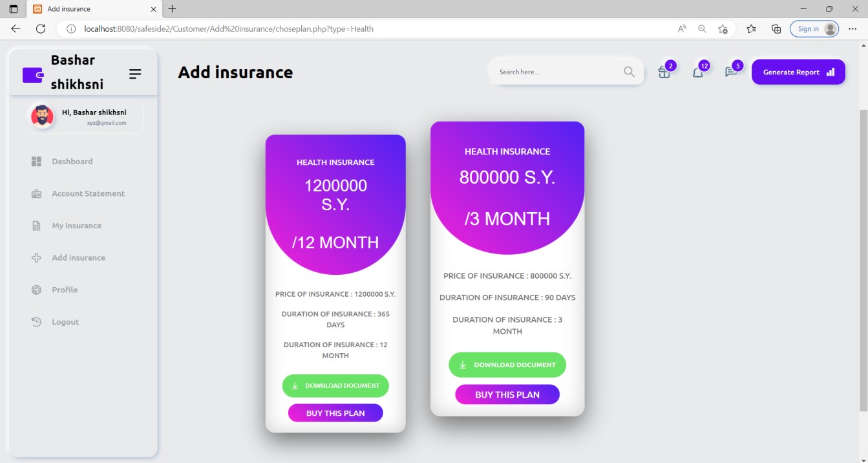This screenshot has height=463, width=868.
Task: Open the messages chat icon
Action: (731, 72)
